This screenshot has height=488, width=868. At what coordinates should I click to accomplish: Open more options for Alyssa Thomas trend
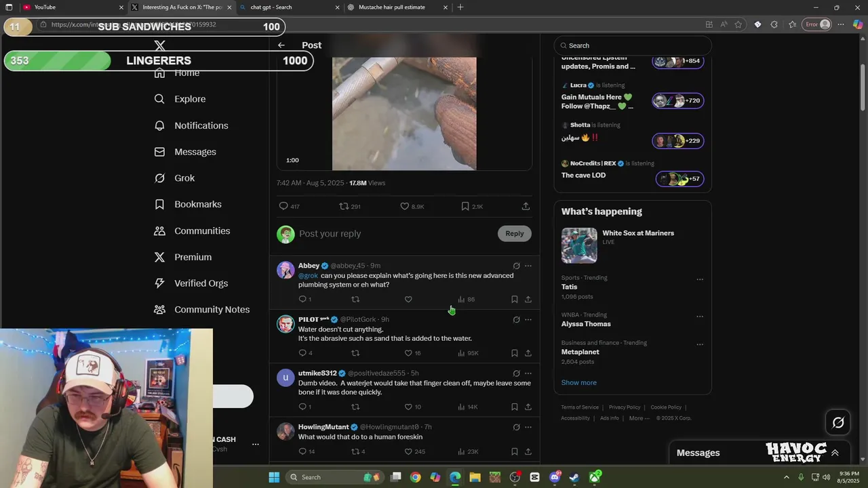[700, 317]
